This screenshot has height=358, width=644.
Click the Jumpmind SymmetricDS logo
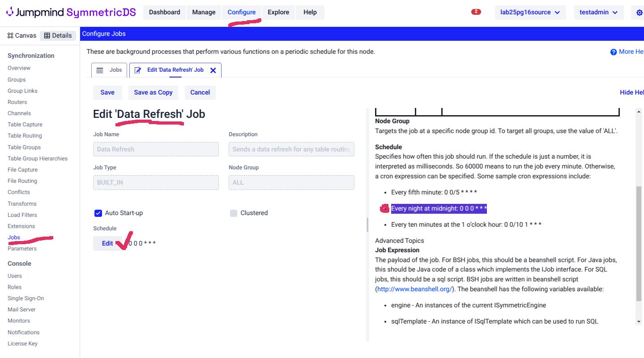[x=71, y=12]
